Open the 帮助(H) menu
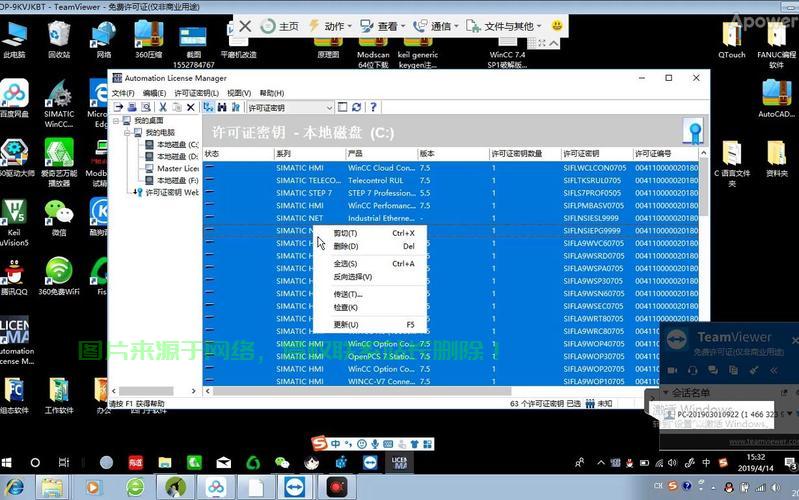Image resolution: width=799 pixels, height=500 pixels. click(x=272, y=93)
